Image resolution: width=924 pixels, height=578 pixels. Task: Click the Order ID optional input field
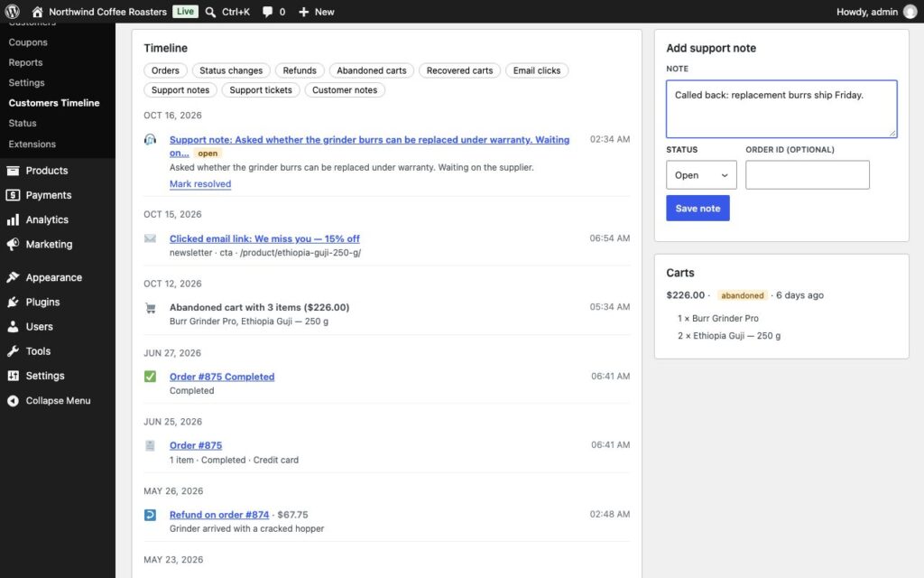[x=808, y=175]
